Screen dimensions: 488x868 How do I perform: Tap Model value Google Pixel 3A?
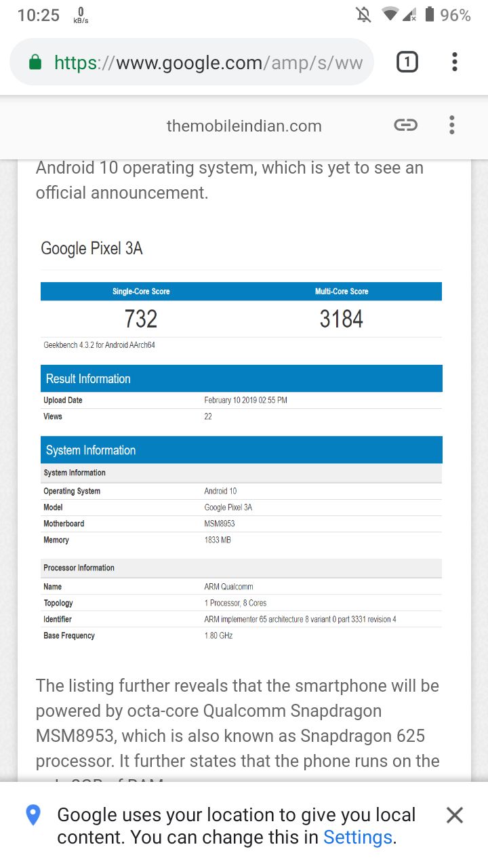[x=228, y=507]
